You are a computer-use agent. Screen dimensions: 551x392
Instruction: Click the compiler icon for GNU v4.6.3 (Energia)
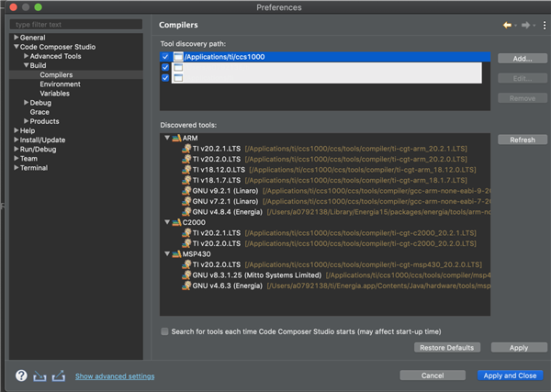186,286
